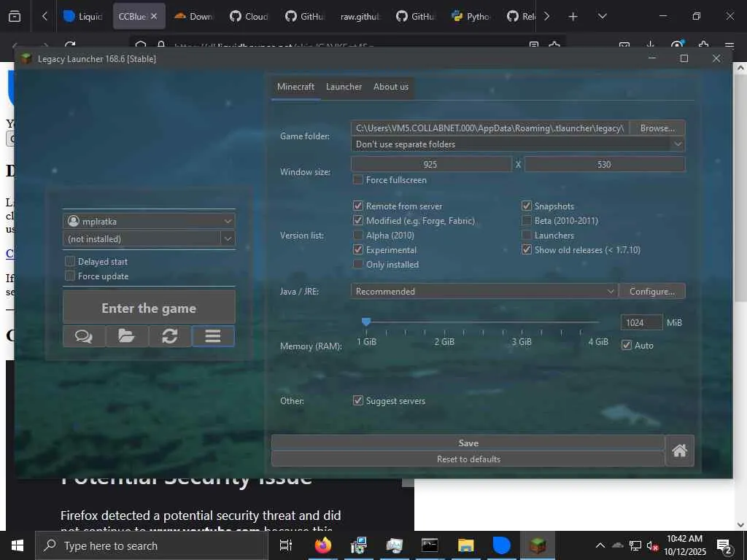The width and height of the screenshot is (747, 560).
Task: Enable Beta (2010-2011) checkbox
Action: (x=527, y=220)
